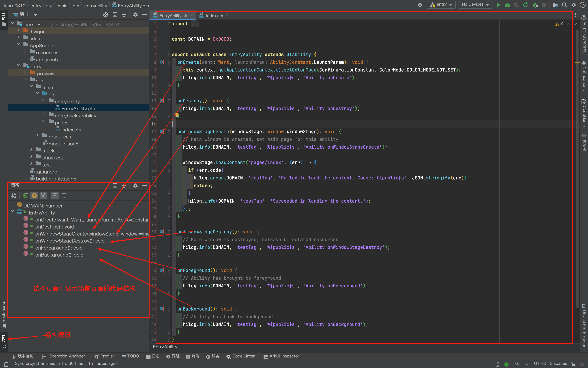Screen dimensions: 588x368
Task: Collapse EntryAbility node in structure tree
Action: pyautogui.click(x=12, y=211)
